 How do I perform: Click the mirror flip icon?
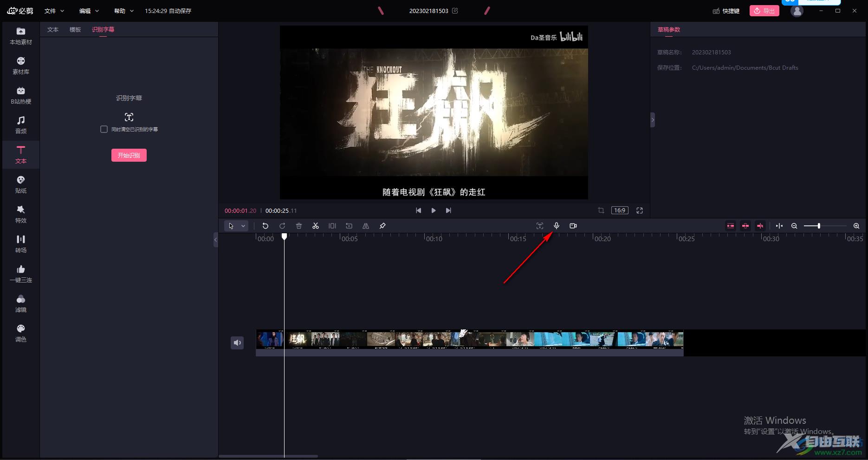[x=366, y=226]
